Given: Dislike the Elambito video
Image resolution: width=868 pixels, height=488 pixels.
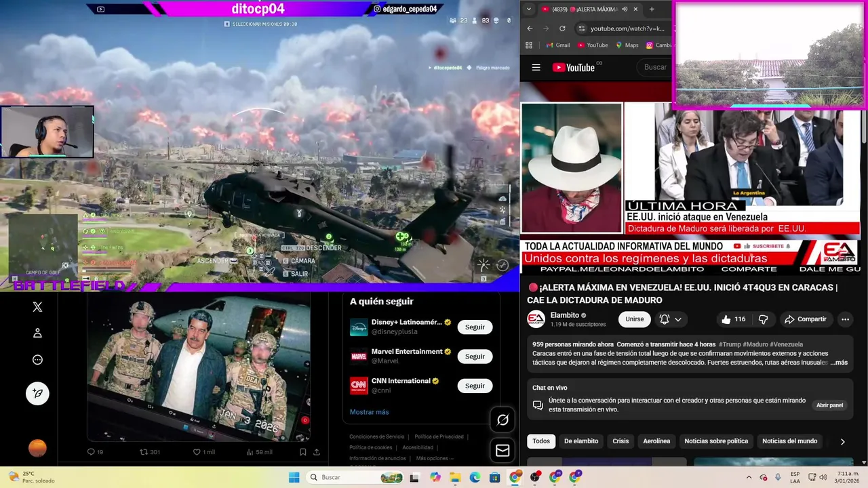Looking at the screenshot, I should [x=763, y=319].
